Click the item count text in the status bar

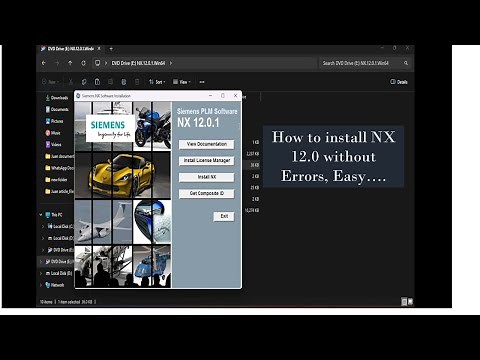pyautogui.click(x=46, y=302)
